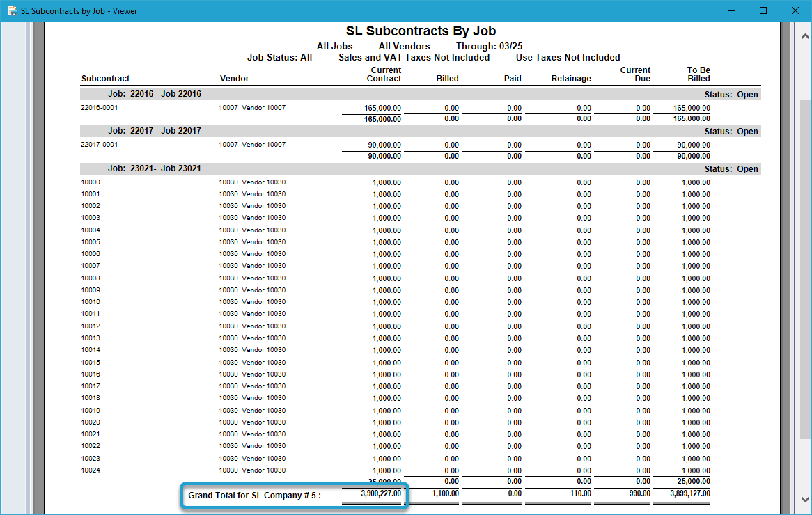Click the 'Current Due' column header

(635, 74)
